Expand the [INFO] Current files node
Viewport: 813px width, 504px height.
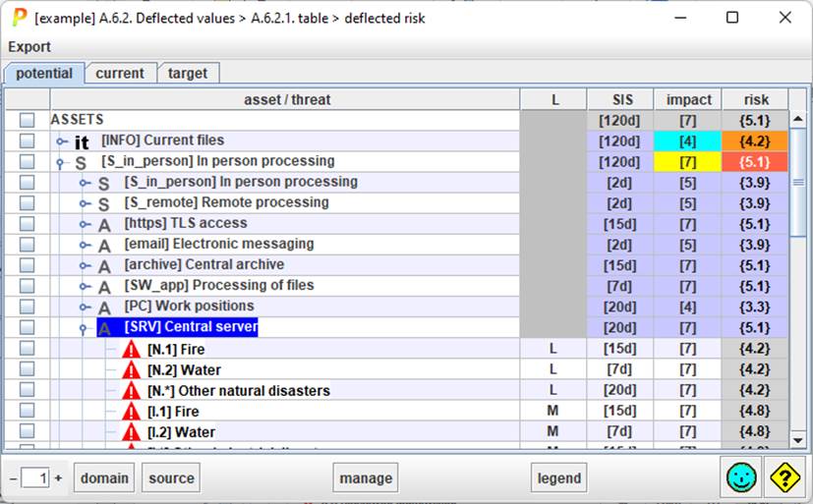tap(62, 141)
